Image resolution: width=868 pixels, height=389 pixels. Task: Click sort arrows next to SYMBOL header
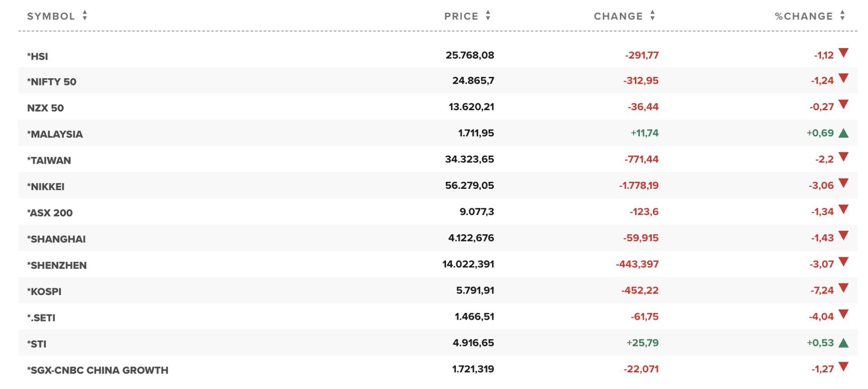click(x=85, y=16)
